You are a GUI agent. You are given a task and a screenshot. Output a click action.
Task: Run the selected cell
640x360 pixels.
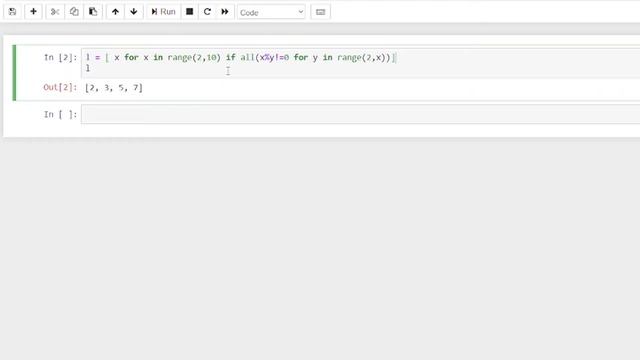163,12
